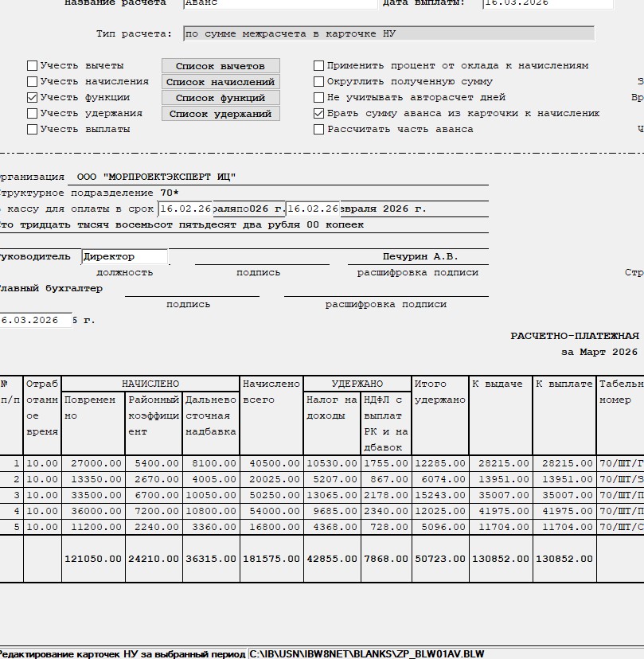Enable the 'Учесть удержания' checkbox
The image size is (644, 659).
tap(33, 114)
